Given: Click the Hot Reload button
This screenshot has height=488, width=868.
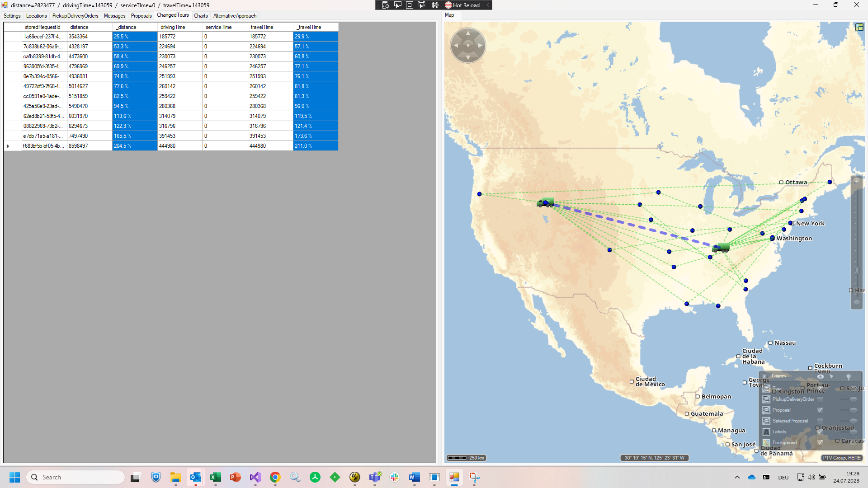Looking at the screenshot, I should pyautogui.click(x=462, y=5).
